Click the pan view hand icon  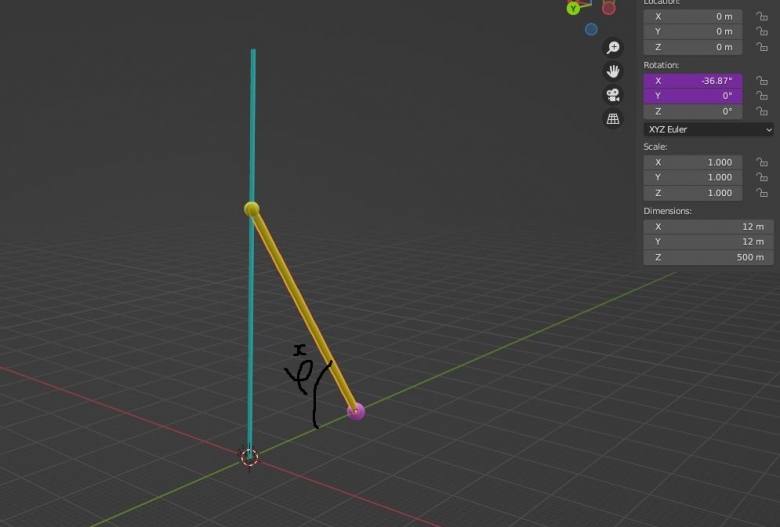pos(613,71)
